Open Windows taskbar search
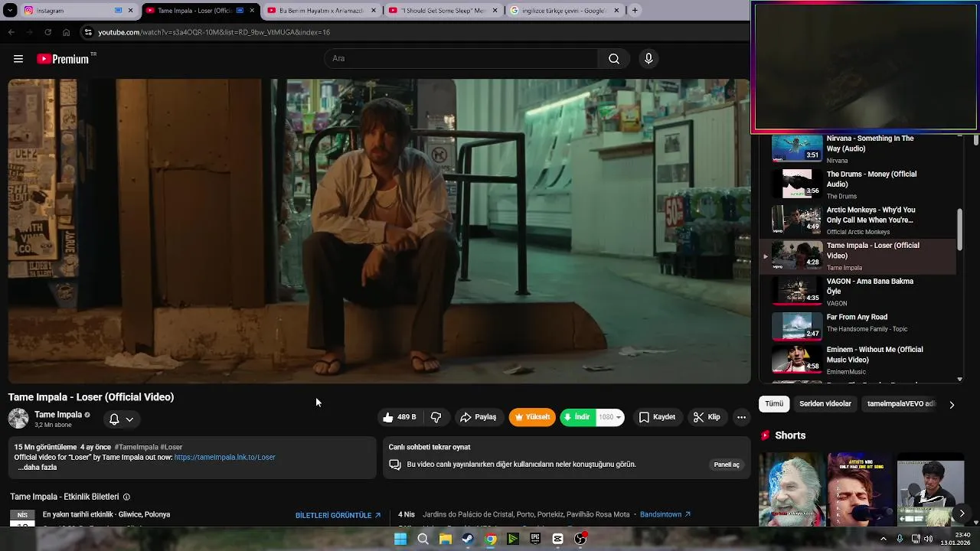This screenshot has height=551, width=980. click(423, 539)
